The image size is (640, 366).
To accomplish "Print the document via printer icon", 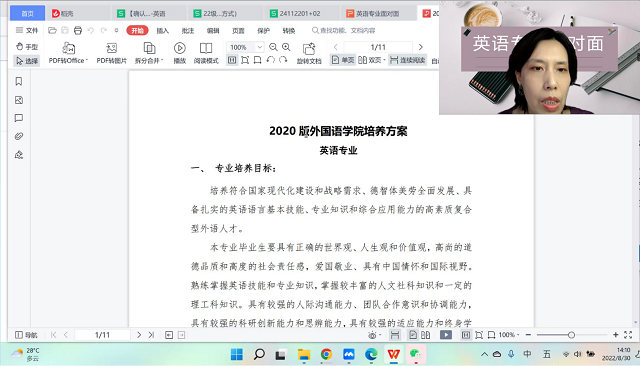I will click(78, 30).
